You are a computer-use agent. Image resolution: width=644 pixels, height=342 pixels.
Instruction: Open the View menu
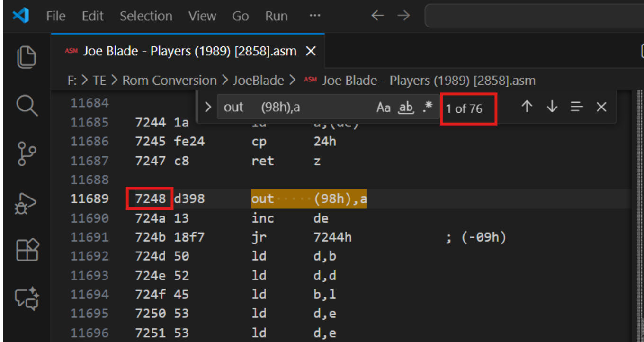pos(202,16)
